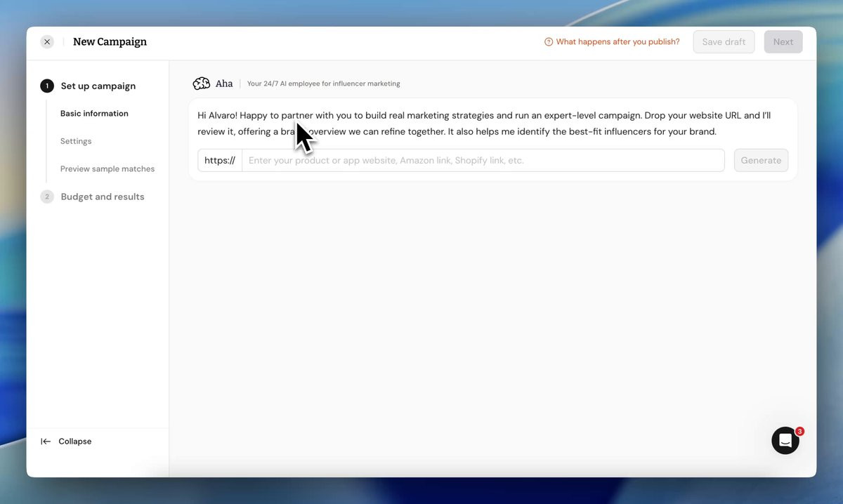
Task: Click the collapse arrow icon
Action: [46, 442]
